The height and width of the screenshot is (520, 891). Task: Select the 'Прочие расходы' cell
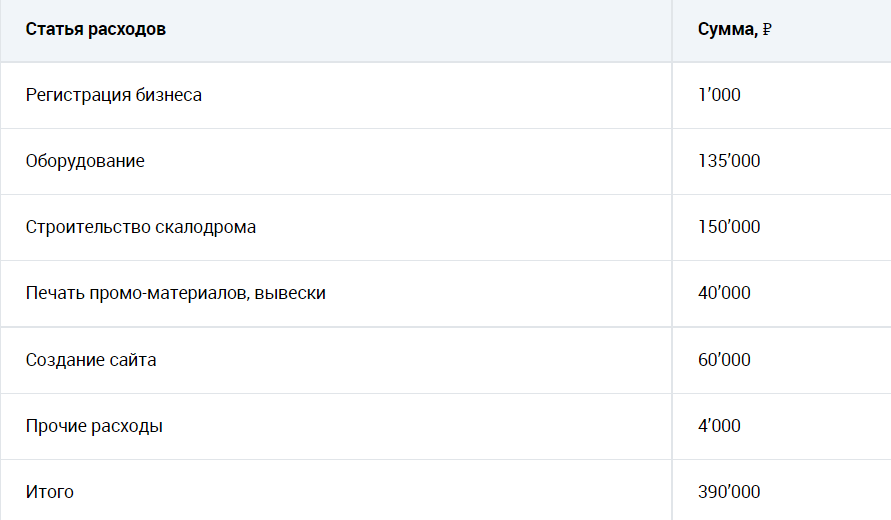pyautogui.click(x=94, y=426)
